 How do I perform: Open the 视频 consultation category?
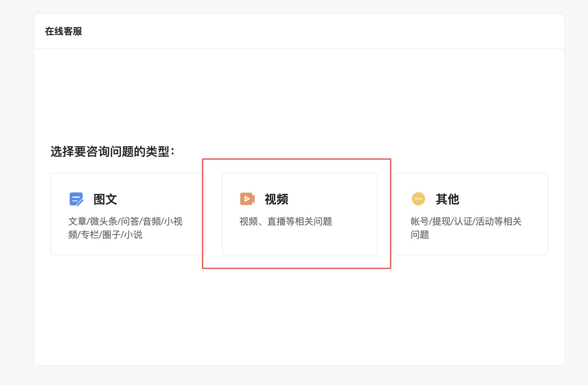pos(299,214)
